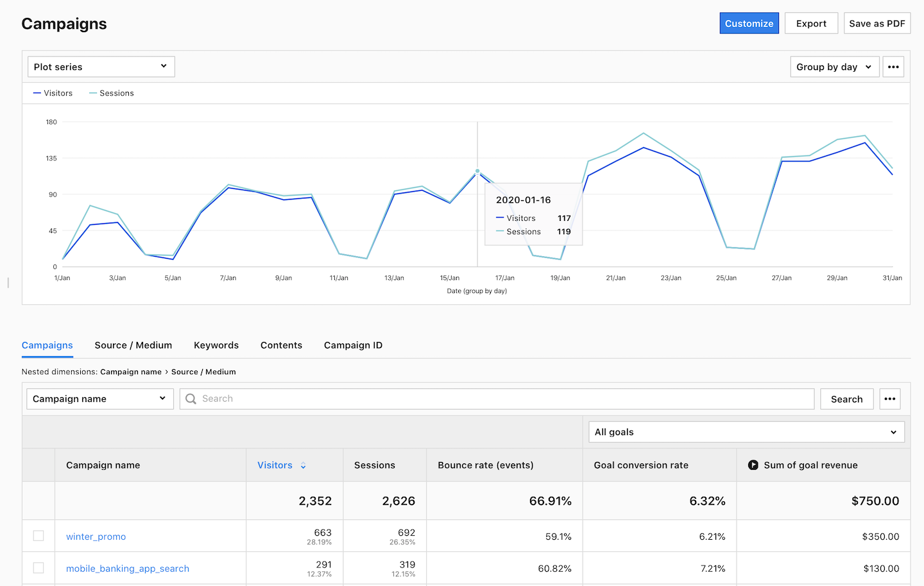This screenshot has width=924, height=586.
Task: Open the winter_promo campaign link
Action: coord(96,537)
